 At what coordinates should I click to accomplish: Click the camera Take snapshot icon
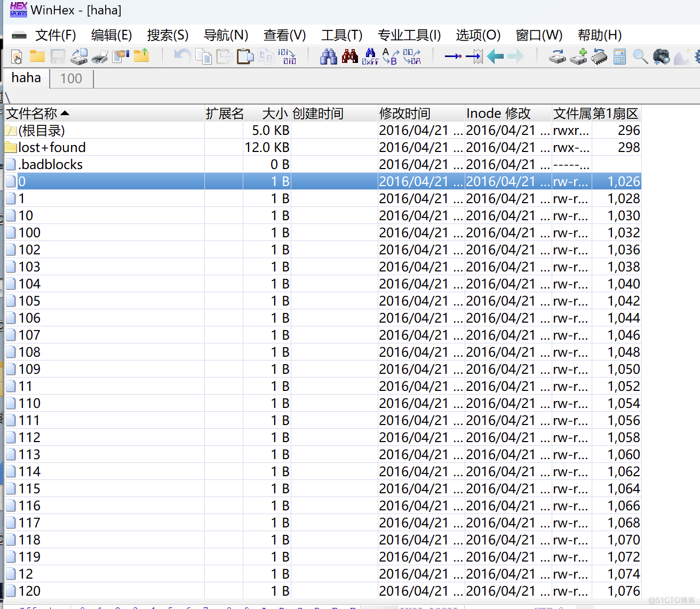tap(661, 57)
